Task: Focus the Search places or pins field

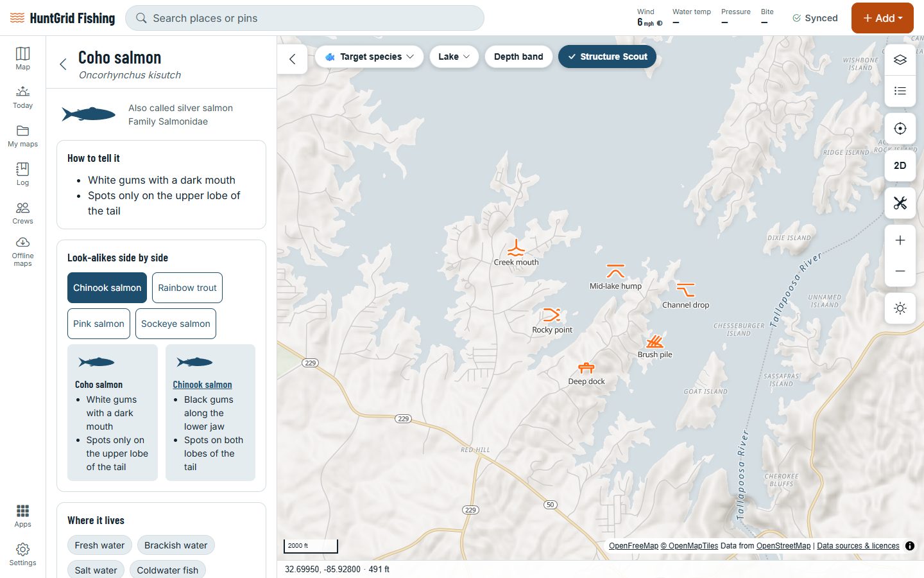Action: 305,18
